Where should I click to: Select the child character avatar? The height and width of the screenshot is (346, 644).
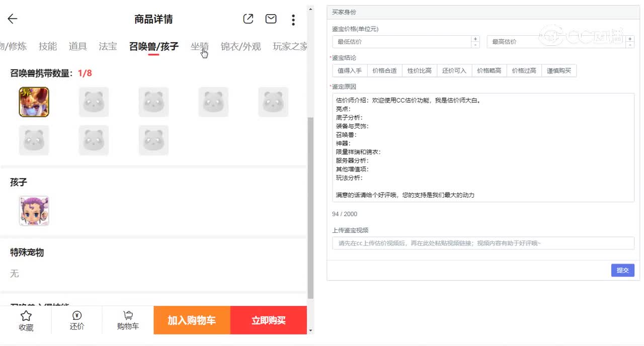(34, 211)
